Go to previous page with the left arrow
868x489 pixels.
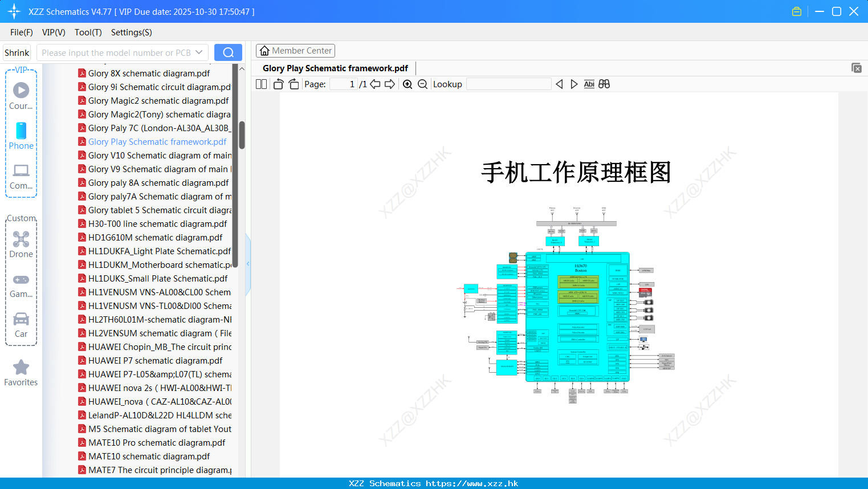(x=375, y=84)
